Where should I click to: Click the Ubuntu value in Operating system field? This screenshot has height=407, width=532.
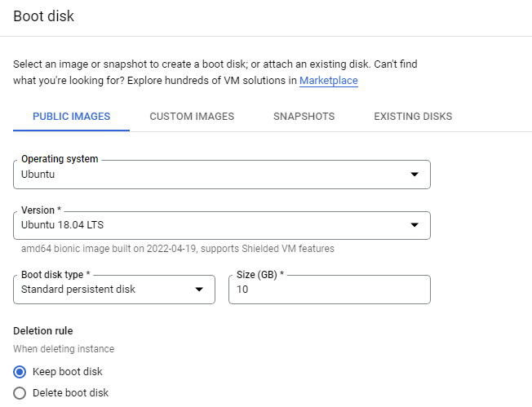tap(38, 175)
